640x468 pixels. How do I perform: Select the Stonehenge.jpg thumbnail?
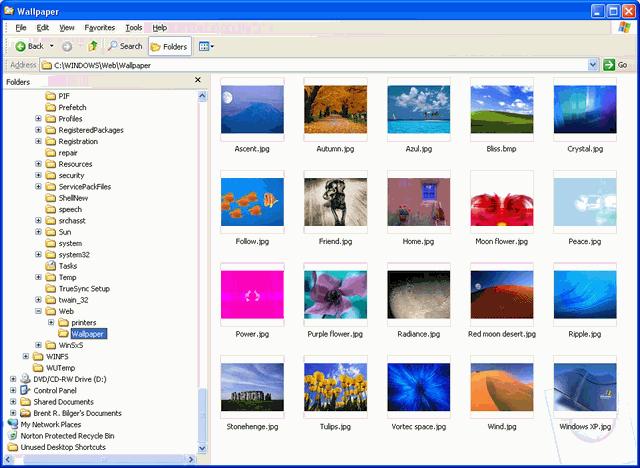(252, 387)
